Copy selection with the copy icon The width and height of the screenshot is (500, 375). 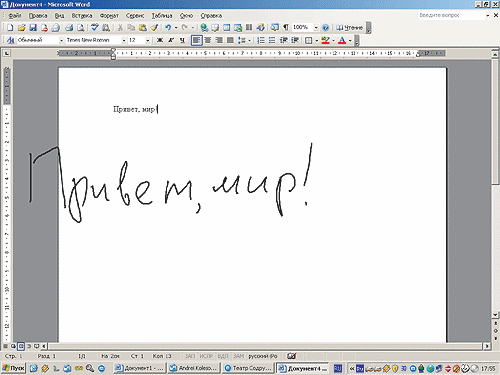point(131,28)
